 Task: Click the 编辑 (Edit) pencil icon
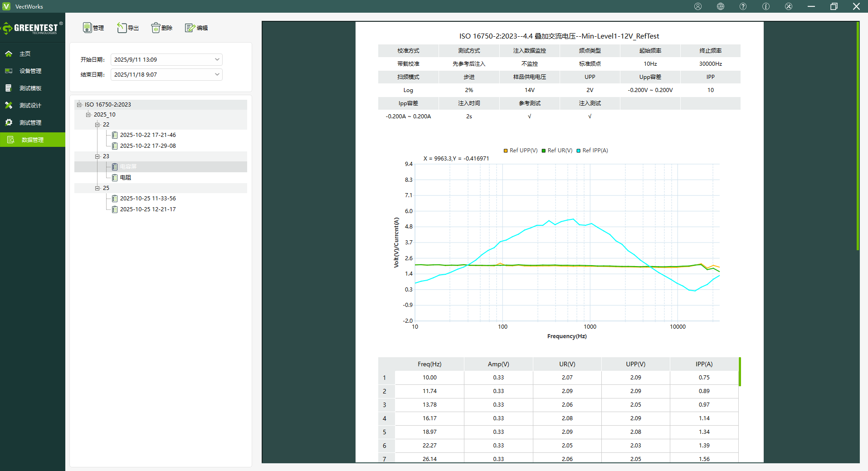point(190,28)
